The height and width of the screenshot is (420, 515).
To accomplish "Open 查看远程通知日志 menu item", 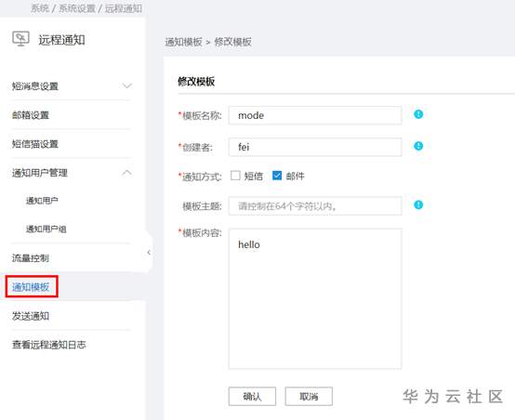I will (x=48, y=345).
